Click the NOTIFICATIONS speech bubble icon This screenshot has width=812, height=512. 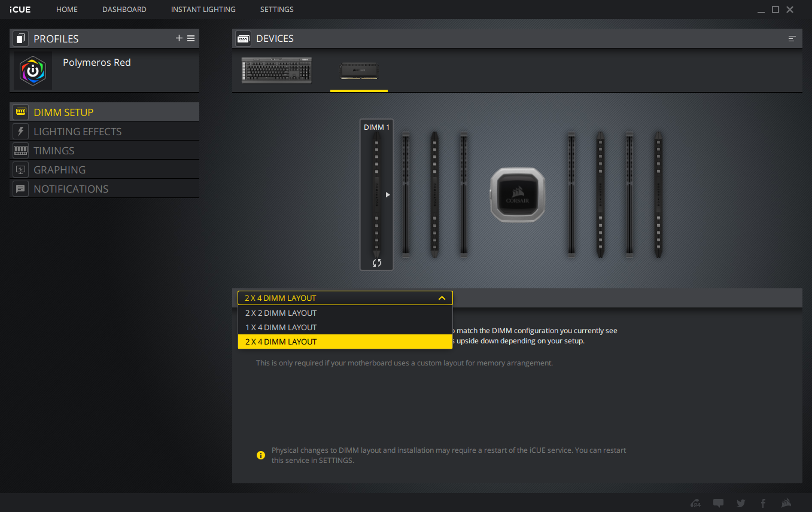click(x=21, y=188)
